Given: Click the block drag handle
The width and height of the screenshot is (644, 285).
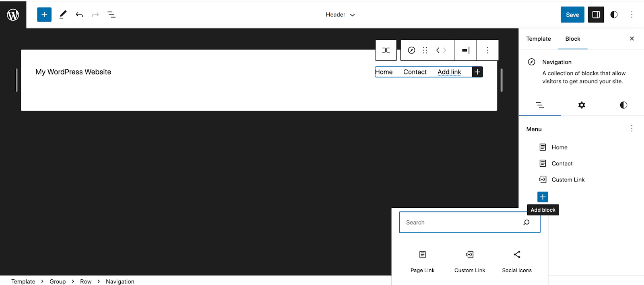Looking at the screenshot, I should pos(425,50).
